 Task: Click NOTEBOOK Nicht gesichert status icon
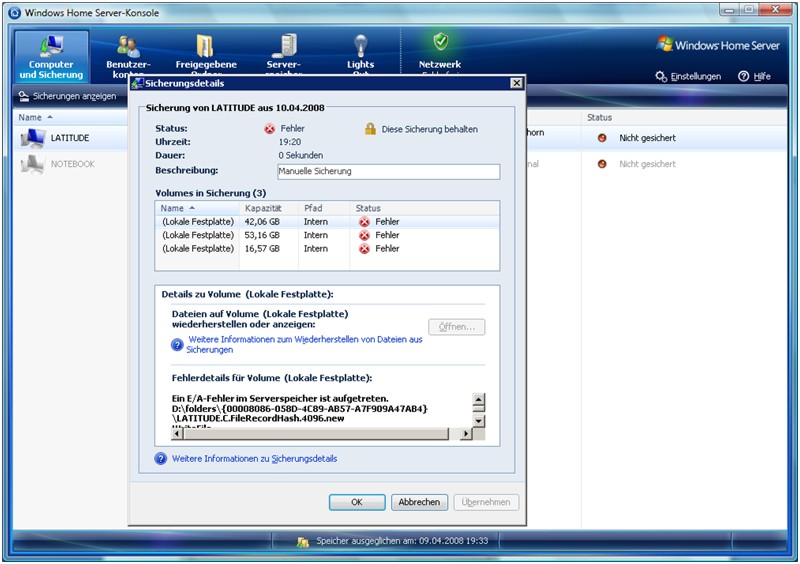pyautogui.click(x=602, y=164)
